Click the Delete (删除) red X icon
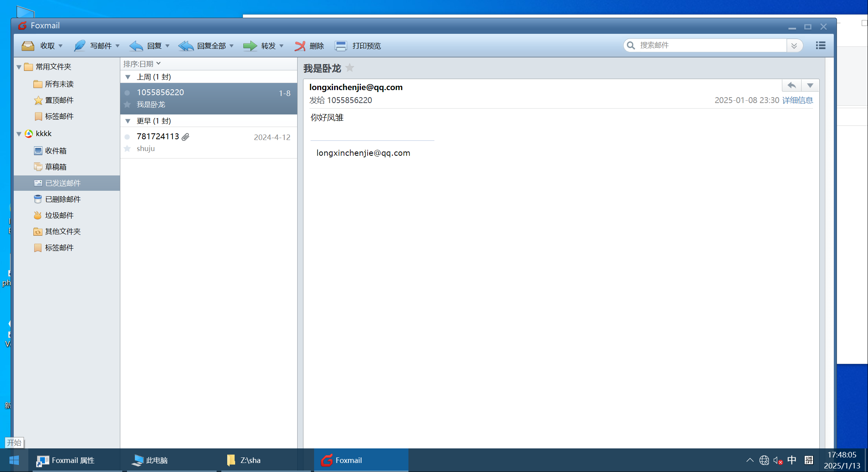868x472 pixels. coord(300,46)
